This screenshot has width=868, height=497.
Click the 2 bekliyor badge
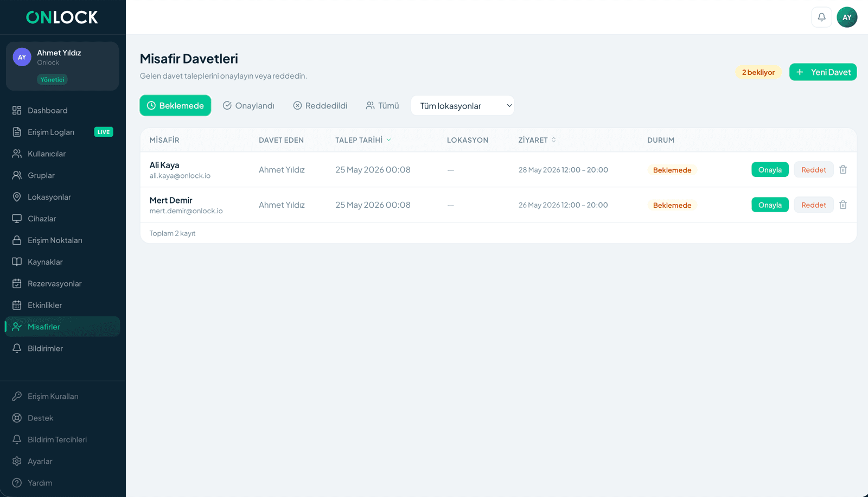[758, 72]
